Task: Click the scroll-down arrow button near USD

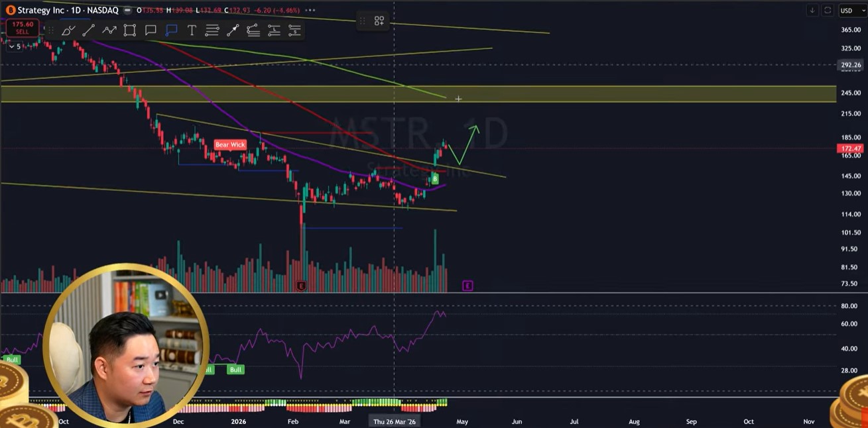Action: click(x=812, y=11)
